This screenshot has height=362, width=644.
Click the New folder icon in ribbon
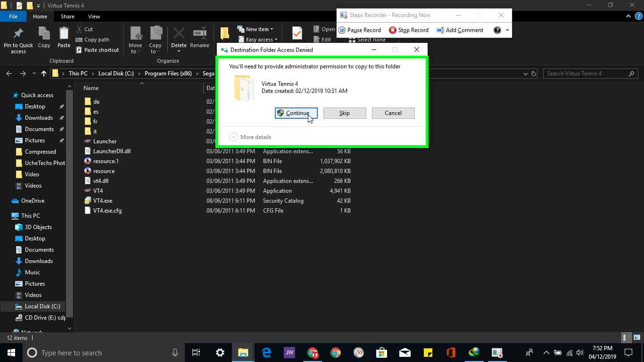pos(225,33)
